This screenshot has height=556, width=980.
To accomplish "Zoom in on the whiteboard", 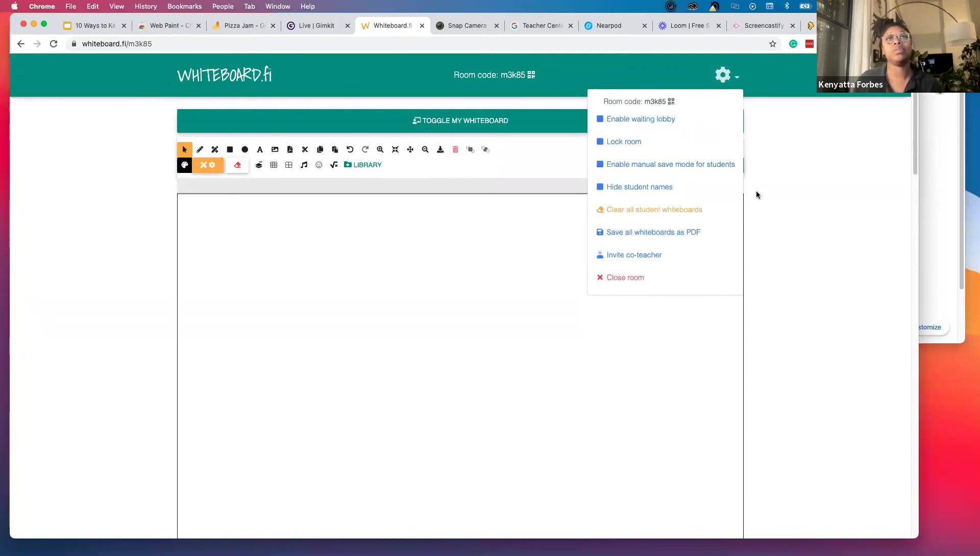I will click(x=380, y=149).
